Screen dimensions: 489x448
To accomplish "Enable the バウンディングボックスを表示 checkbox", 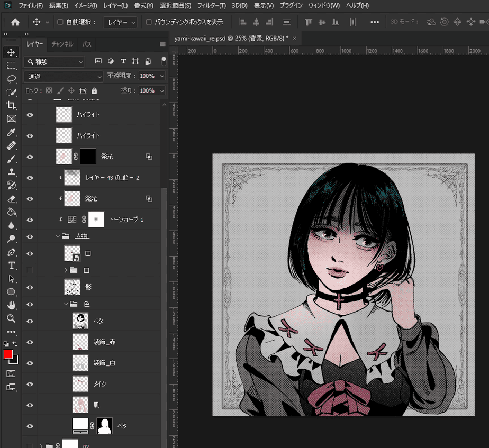I will [x=149, y=22].
